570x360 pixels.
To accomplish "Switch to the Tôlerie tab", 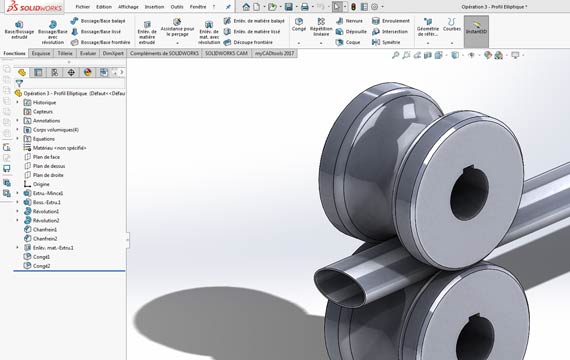I will [x=65, y=53].
